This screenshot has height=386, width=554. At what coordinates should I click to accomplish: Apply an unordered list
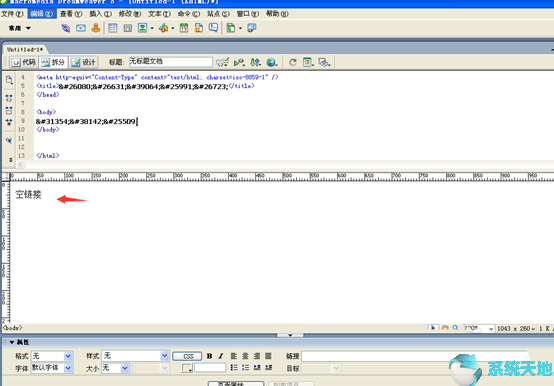pos(234,368)
